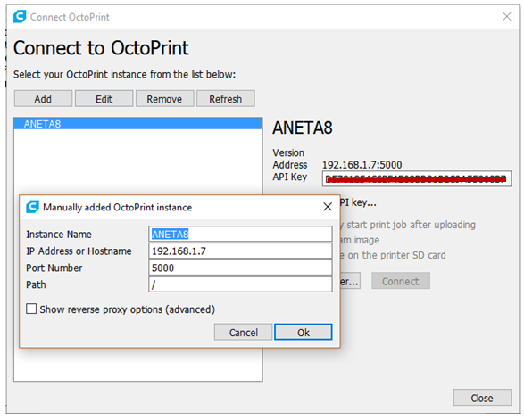
Task: Refresh the OctoPrint instance list
Action: pyautogui.click(x=226, y=99)
